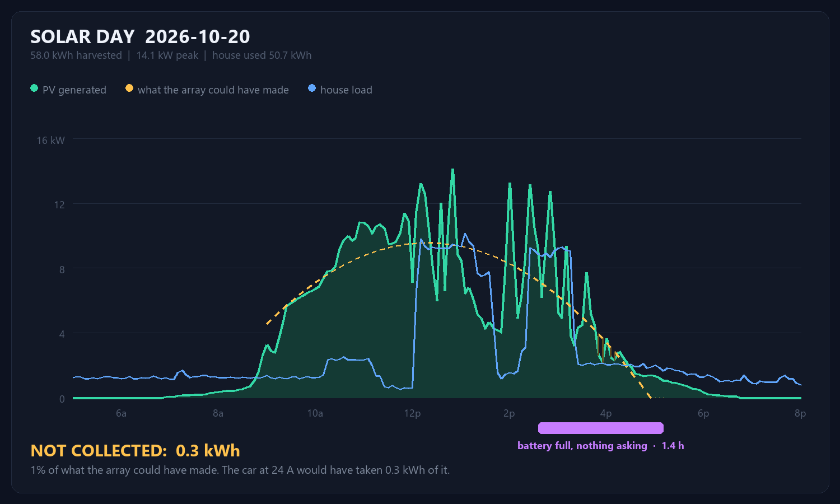The height and width of the screenshot is (504, 840).
Task: Click the 6a label on time axis
Action: point(121,413)
